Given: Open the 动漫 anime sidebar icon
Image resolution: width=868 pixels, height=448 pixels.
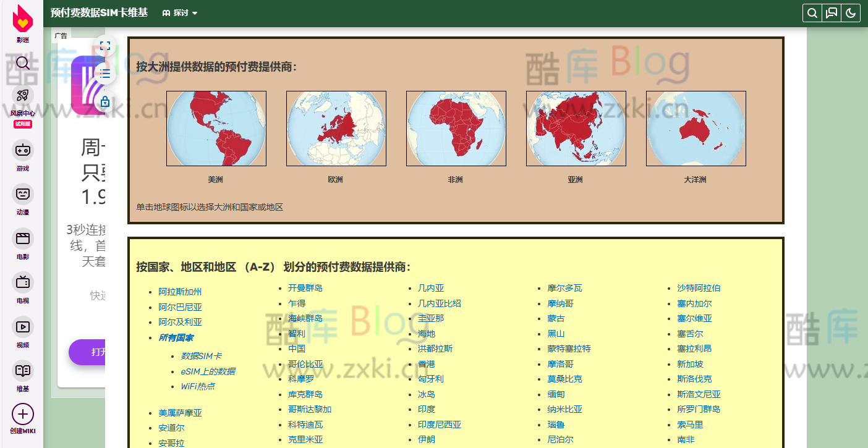Looking at the screenshot, I should pos(22,194).
